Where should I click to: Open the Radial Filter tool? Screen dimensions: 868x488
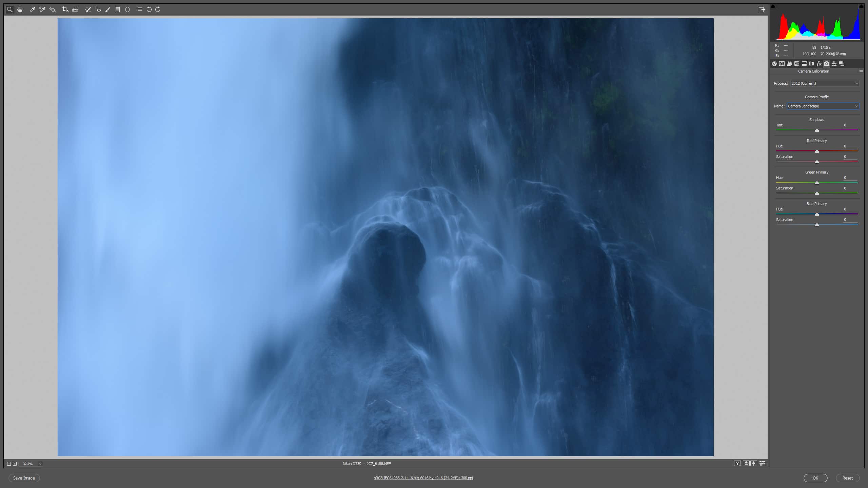pyautogui.click(x=127, y=9)
